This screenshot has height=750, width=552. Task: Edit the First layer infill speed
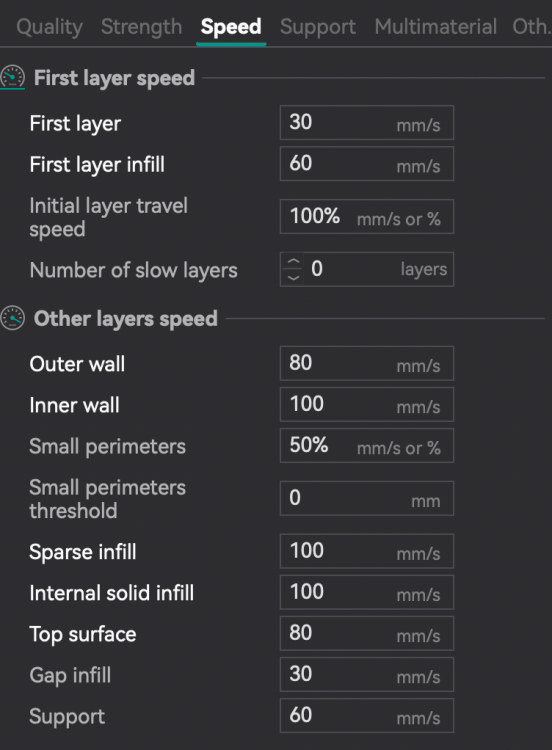pyautogui.click(x=367, y=164)
